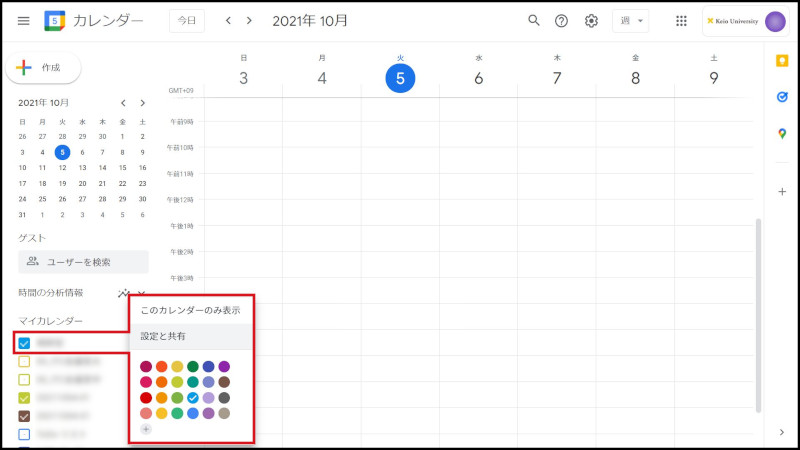Show next month in mini calendar
This screenshot has height=450, width=800.
[x=143, y=102]
